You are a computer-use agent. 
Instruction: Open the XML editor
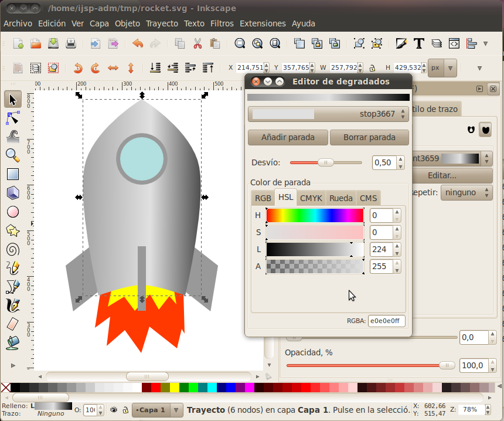click(454, 43)
